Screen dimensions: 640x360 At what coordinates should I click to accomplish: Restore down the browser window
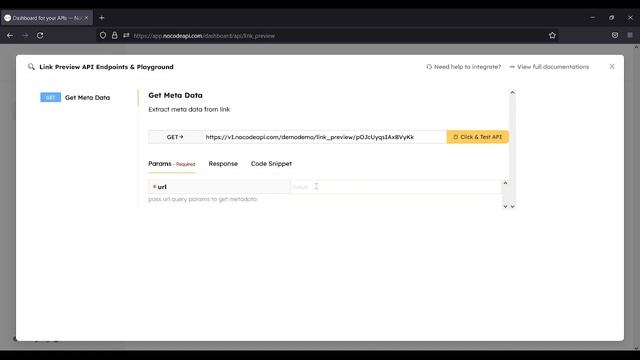(611, 18)
